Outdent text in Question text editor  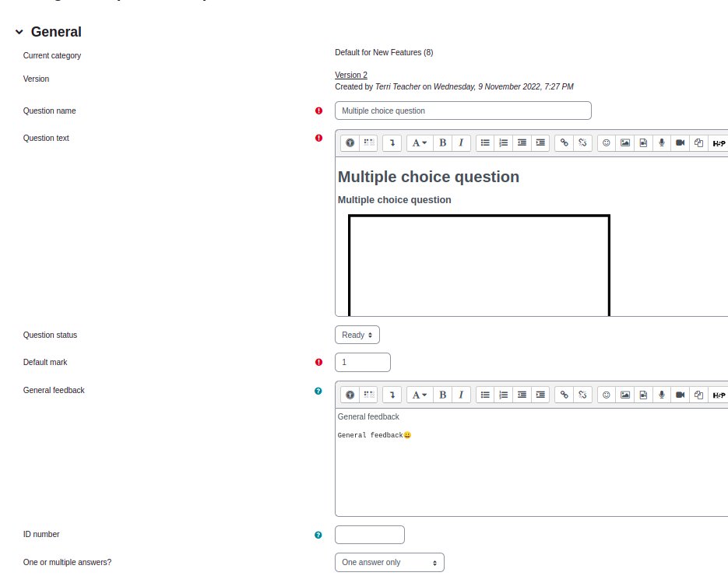point(522,143)
